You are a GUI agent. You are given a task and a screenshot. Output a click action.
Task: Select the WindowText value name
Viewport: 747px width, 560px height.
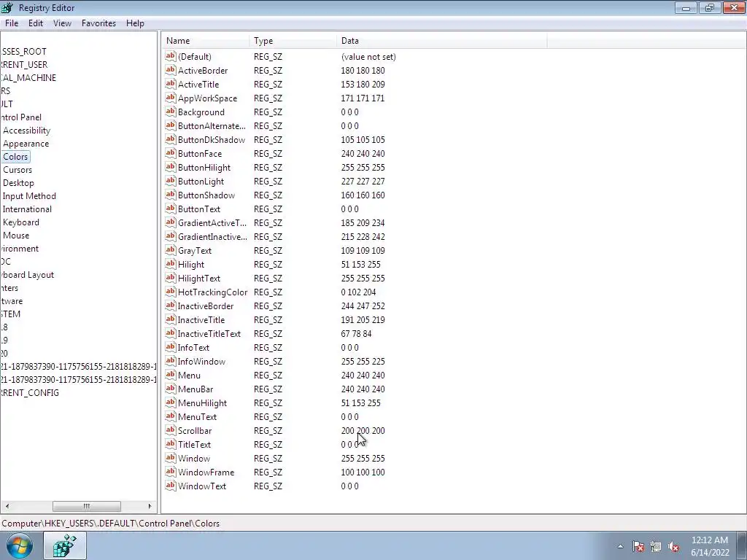pos(202,486)
